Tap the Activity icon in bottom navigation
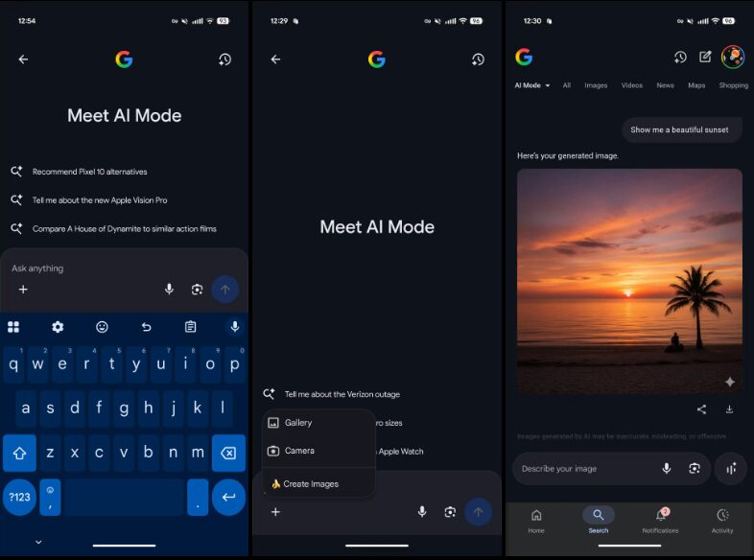The width and height of the screenshot is (754, 560). point(722,520)
